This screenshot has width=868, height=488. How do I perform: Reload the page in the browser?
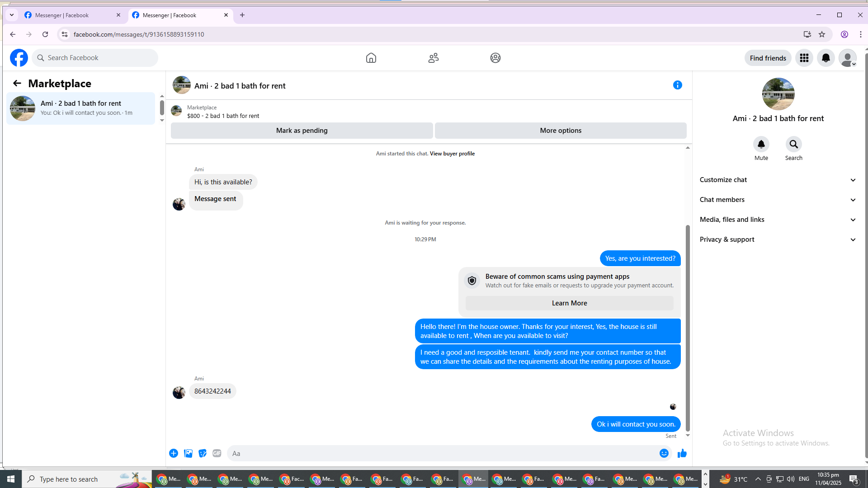45,34
